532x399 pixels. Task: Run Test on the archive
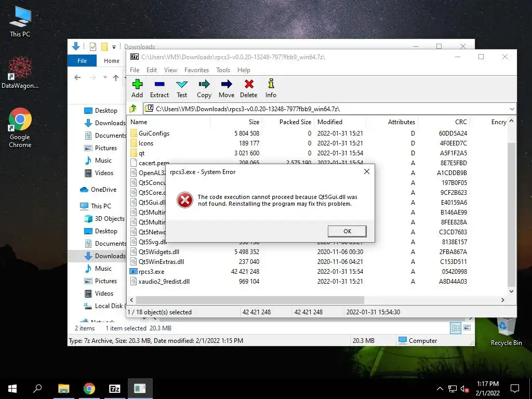point(181,88)
